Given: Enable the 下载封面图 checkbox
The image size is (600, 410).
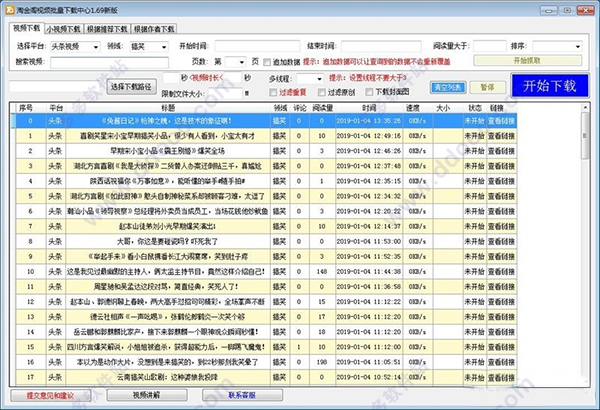Looking at the screenshot, I should click(x=369, y=92).
